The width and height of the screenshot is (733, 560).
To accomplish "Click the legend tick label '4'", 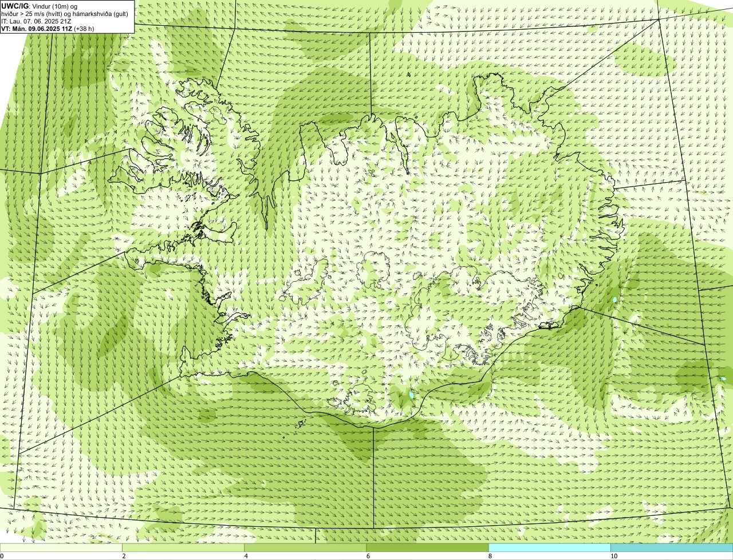I will 246,556.
